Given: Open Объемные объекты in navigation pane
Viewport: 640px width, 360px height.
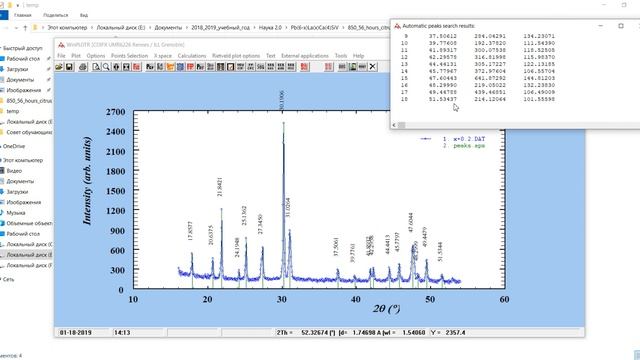Looking at the screenshot, I should pos(29,223).
